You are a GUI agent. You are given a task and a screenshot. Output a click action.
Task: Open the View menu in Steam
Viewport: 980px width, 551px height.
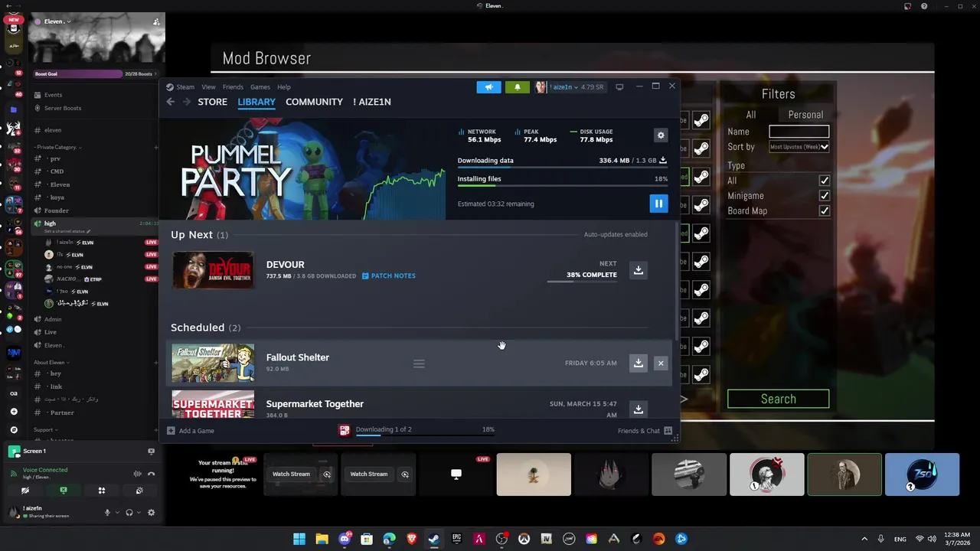(x=208, y=86)
